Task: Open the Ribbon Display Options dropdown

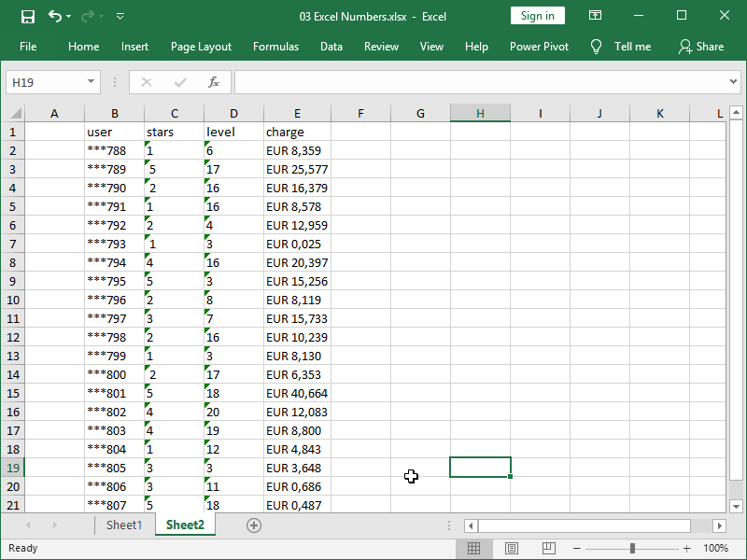Action: (x=595, y=15)
